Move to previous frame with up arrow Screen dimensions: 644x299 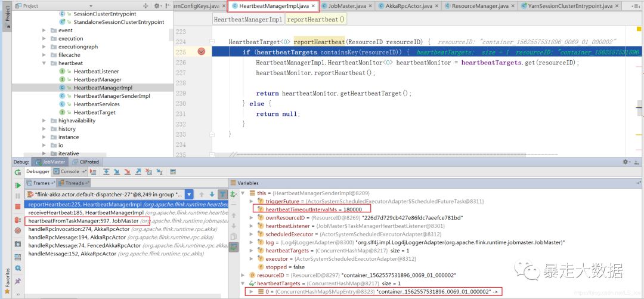[202, 195]
